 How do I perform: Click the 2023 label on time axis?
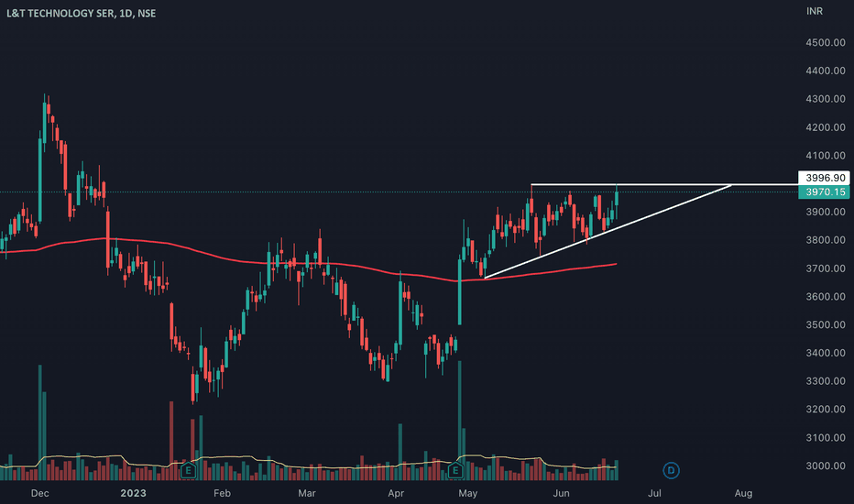click(x=134, y=493)
